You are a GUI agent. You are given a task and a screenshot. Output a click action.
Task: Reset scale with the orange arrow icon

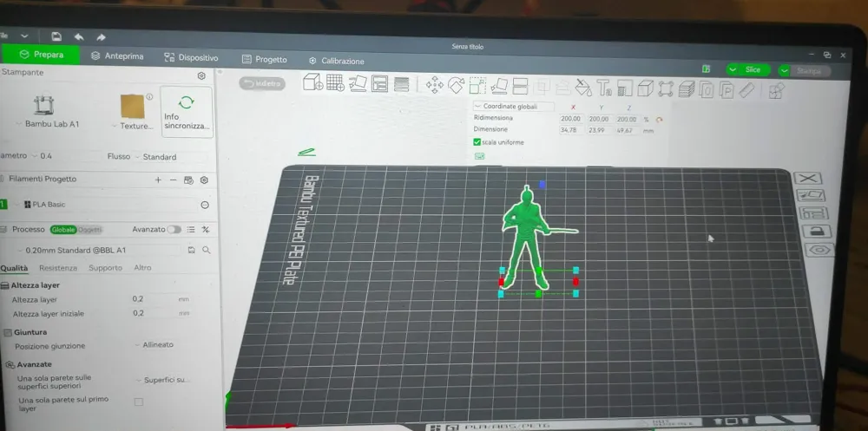pos(659,120)
